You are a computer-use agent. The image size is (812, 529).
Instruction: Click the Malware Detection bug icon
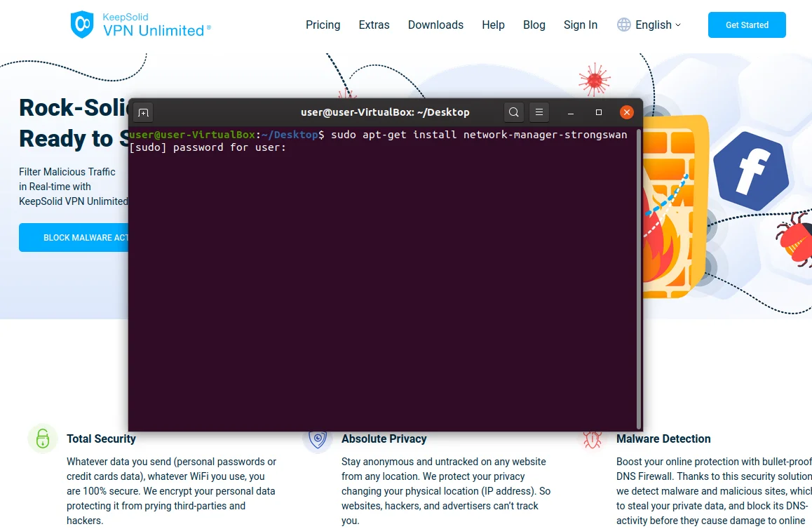(x=593, y=439)
